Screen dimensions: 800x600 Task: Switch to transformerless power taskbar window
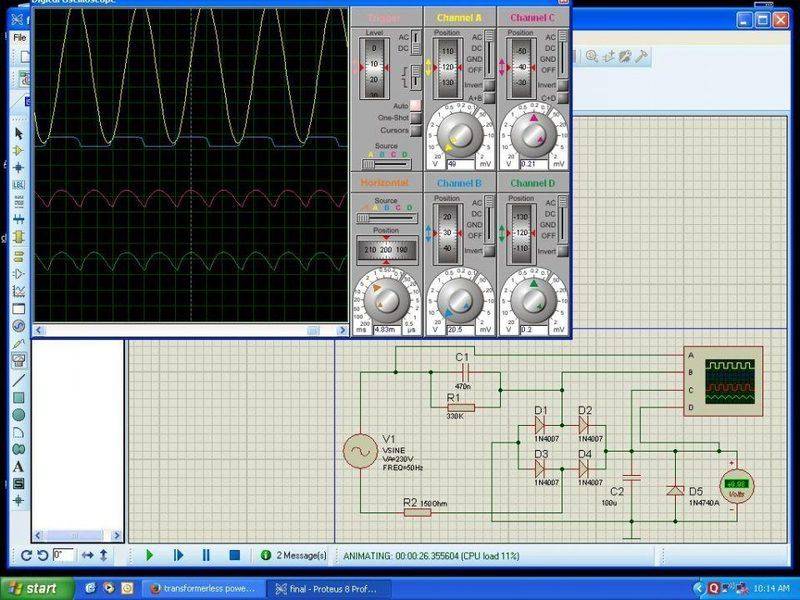(205, 589)
